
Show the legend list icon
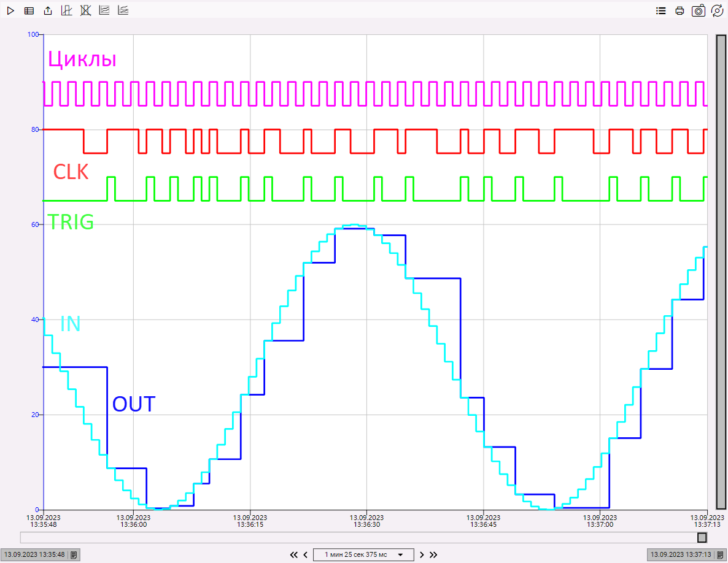click(x=661, y=10)
